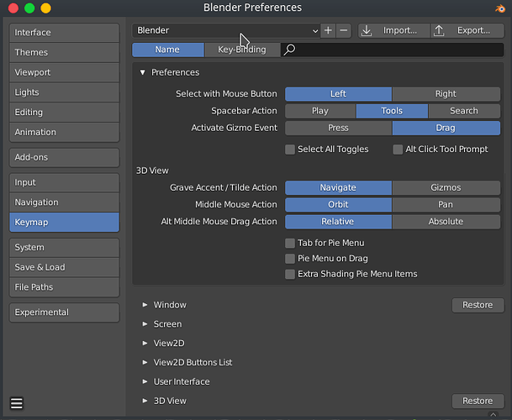This screenshot has height=420, width=512.
Task: Expand the 3D View keymap section
Action: [145, 401]
